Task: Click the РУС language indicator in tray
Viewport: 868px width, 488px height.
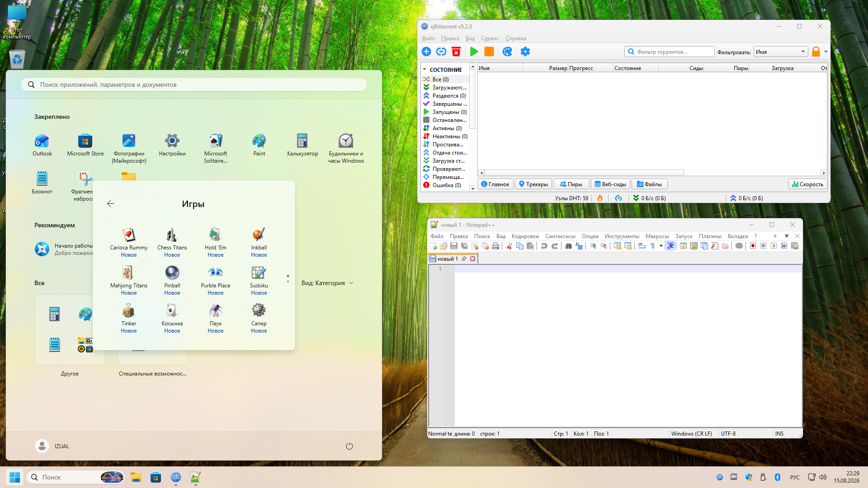Action: tap(795, 477)
